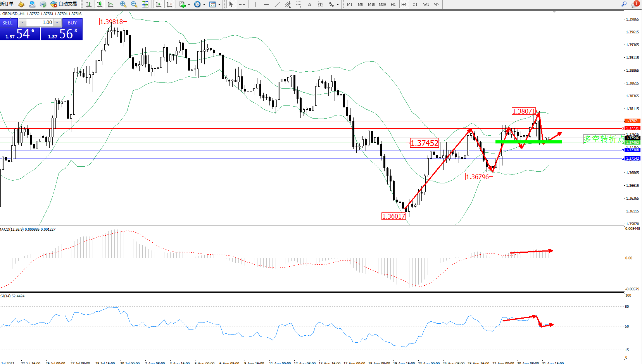Select the trendline drawing tool
The image size is (642, 364).
coord(277,4)
